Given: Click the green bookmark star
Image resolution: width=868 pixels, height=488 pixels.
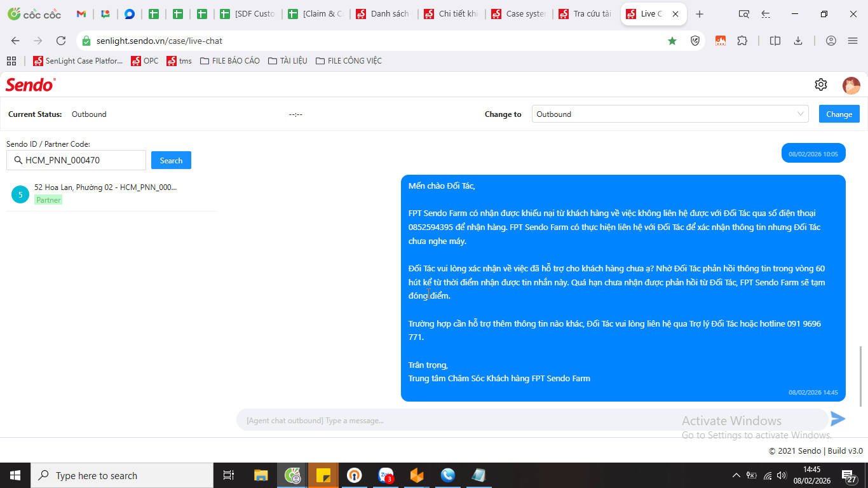Looking at the screenshot, I should pos(672,41).
